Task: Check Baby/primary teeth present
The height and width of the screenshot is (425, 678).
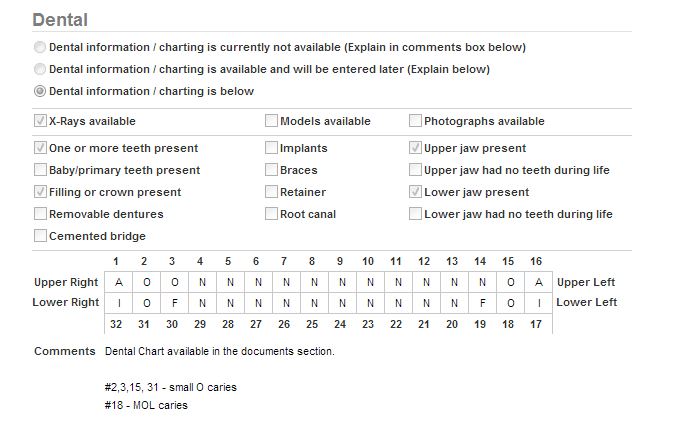Action: click(x=41, y=170)
